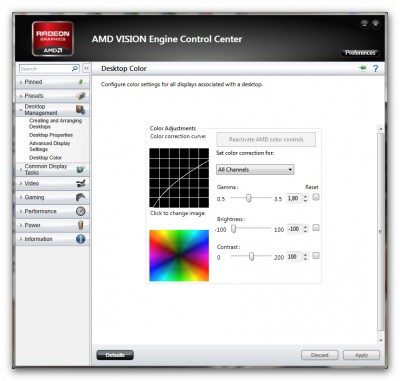Open Advanced Display Settings page
Screen dimensions: 400x381
(x=50, y=146)
